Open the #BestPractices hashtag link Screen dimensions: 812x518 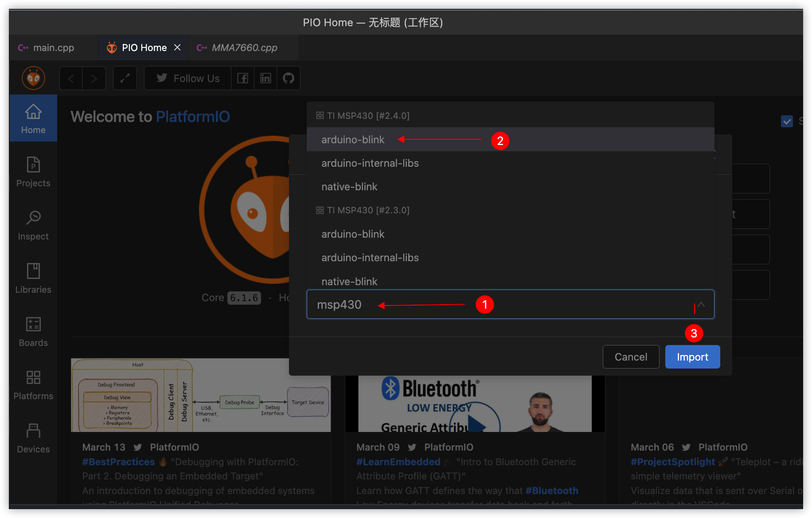pyautogui.click(x=118, y=462)
